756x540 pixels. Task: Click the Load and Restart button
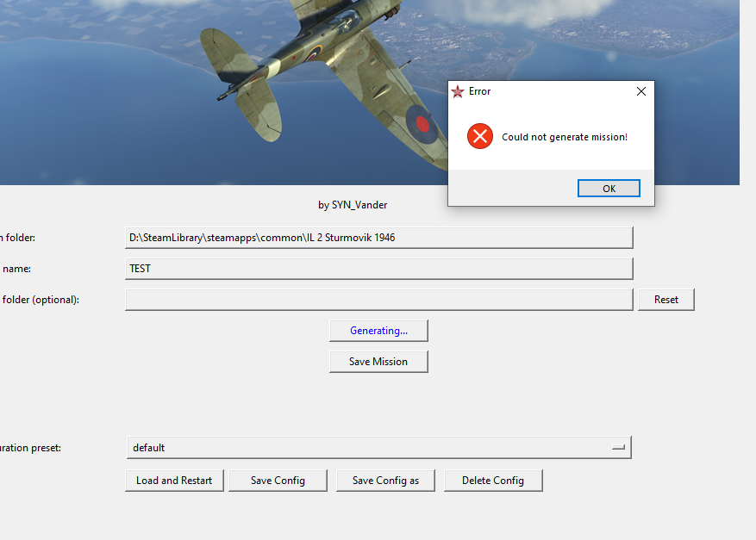point(174,481)
